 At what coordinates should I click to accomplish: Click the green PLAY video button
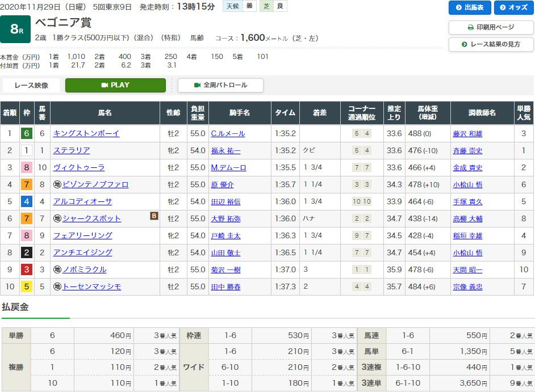115,85
